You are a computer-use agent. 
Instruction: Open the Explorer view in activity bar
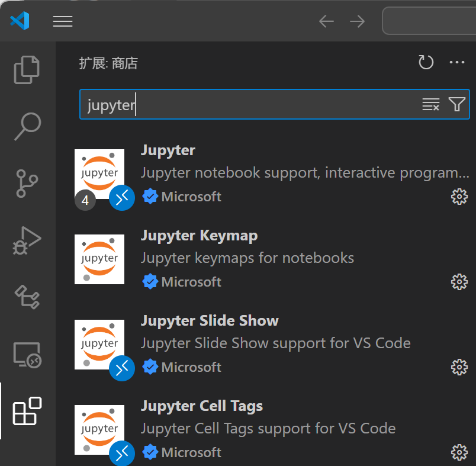click(27, 70)
